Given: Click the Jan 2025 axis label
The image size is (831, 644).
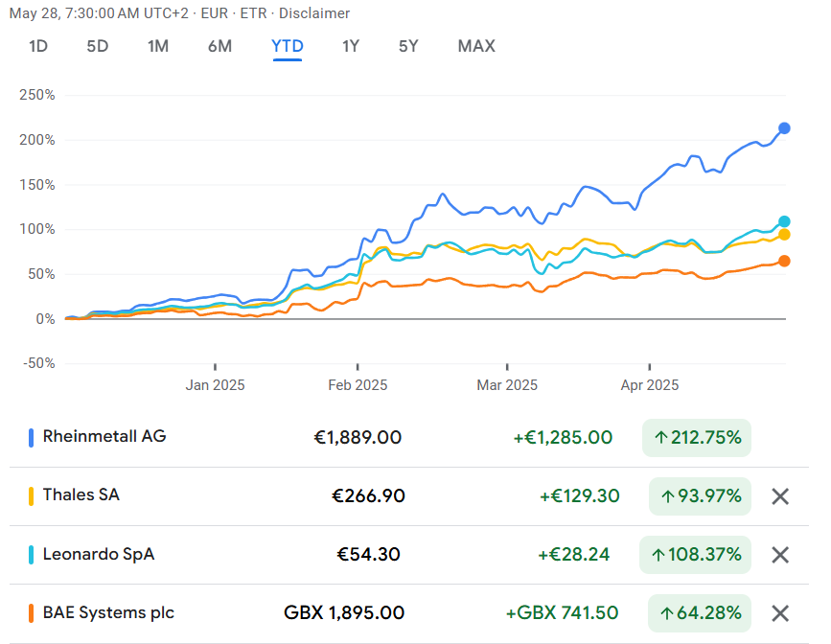Looking at the screenshot, I should point(215,385).
